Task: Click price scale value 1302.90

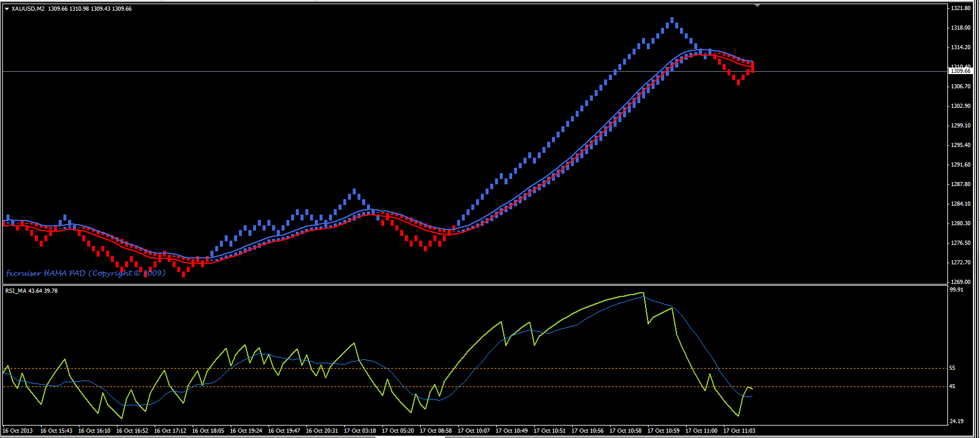Action: pos(960,106)
